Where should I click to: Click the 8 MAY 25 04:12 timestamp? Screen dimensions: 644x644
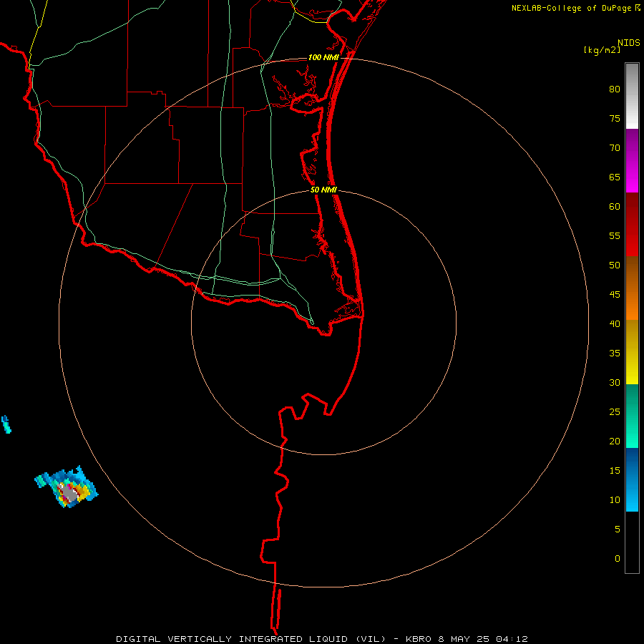click(483, 639)
